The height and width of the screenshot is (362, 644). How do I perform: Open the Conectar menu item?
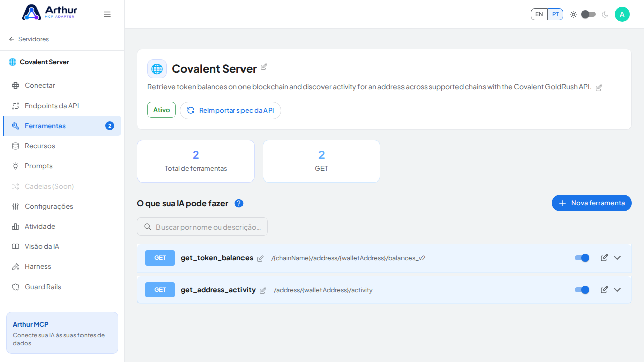coord(62,85)
